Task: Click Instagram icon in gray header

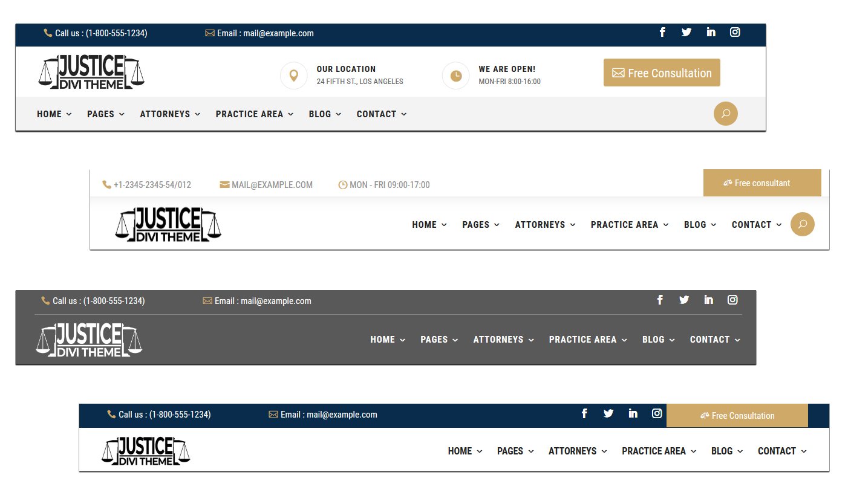Action: coord(732,300)
